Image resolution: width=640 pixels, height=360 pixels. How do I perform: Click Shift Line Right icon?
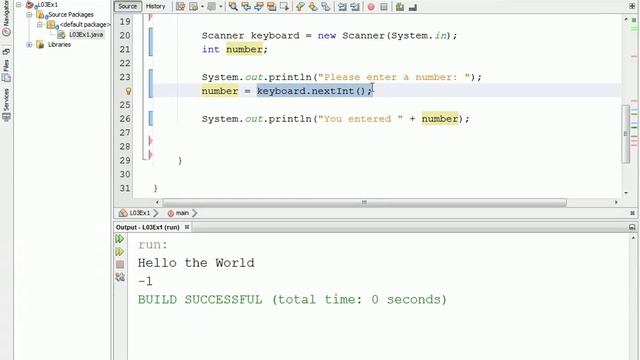(x=355, y=7)
